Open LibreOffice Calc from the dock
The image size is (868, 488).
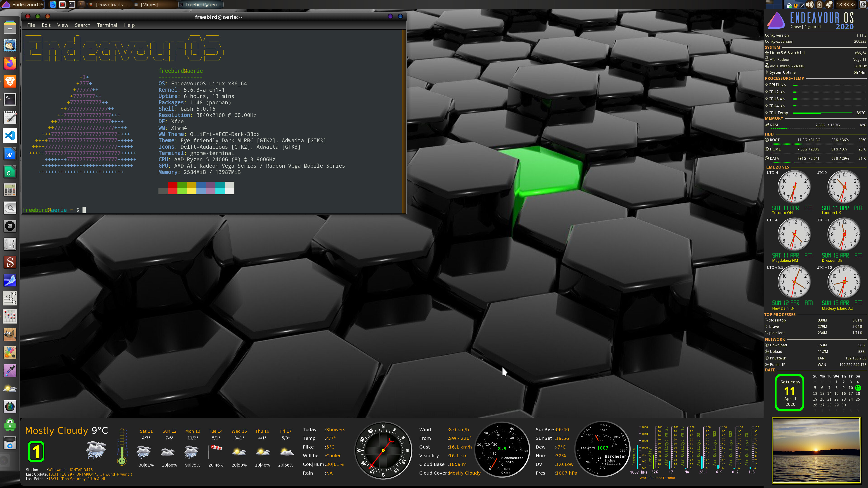pos(10,172)
